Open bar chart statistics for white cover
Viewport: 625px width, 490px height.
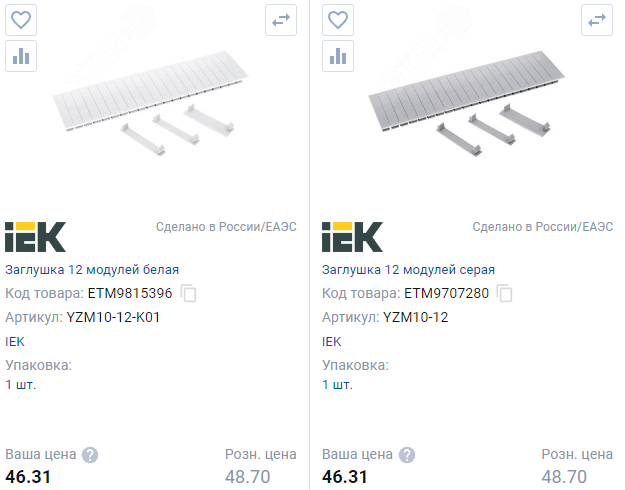pyautogui.click(x=21, y=56)
